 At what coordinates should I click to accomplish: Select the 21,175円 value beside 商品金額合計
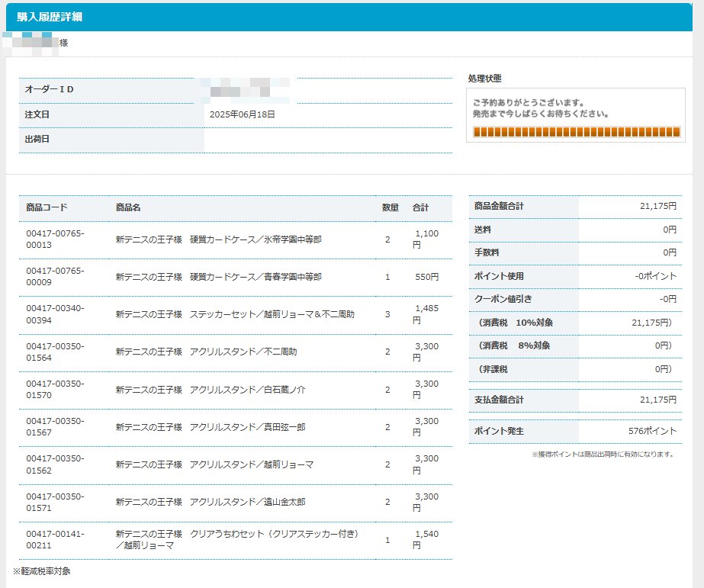[657, 206]
